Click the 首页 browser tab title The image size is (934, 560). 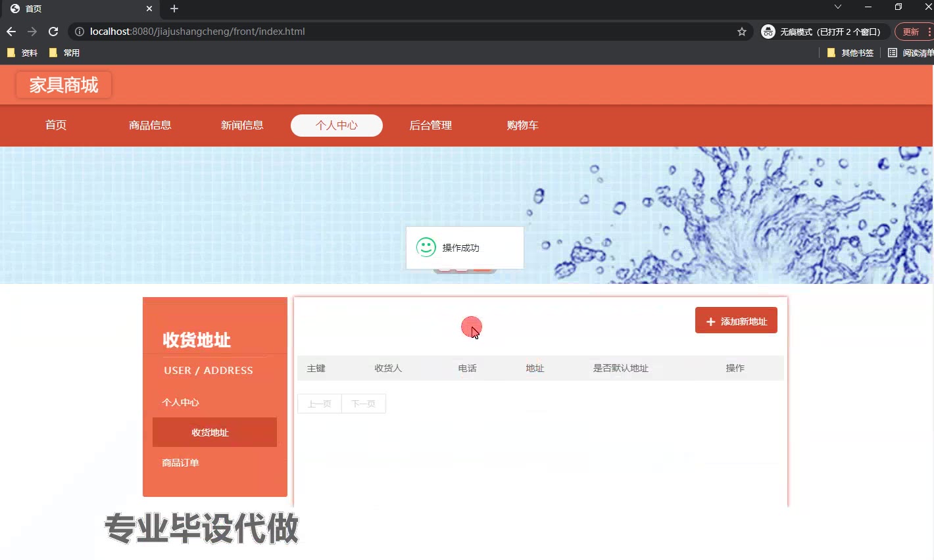click(34, 9)
